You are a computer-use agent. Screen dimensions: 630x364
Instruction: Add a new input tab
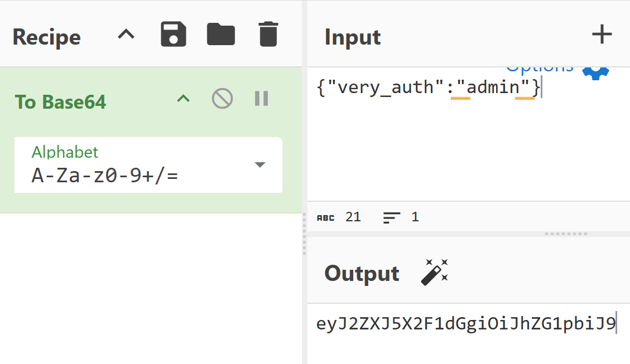coord(602,35)
